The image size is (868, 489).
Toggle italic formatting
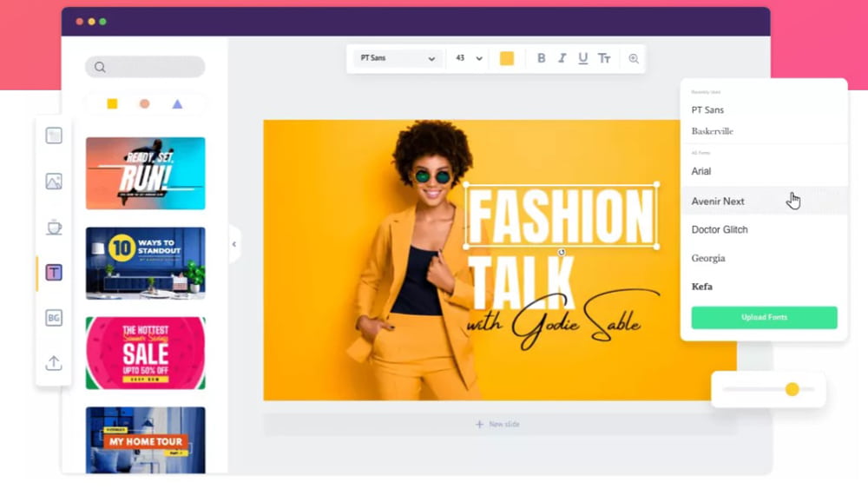pyautogui.click(x=562, y=58)
